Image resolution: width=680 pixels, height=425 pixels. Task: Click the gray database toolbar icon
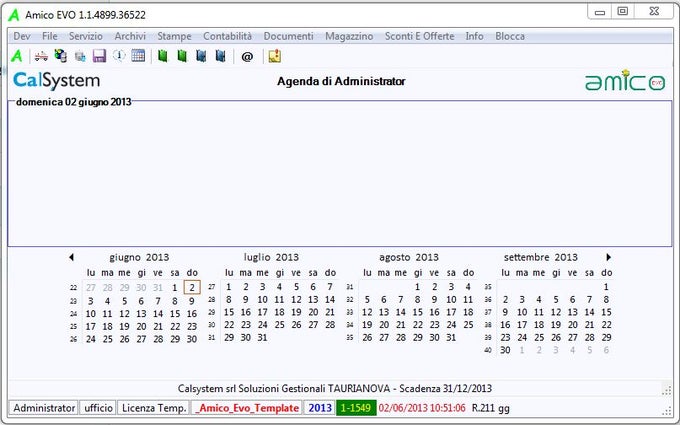click(80, 56)
